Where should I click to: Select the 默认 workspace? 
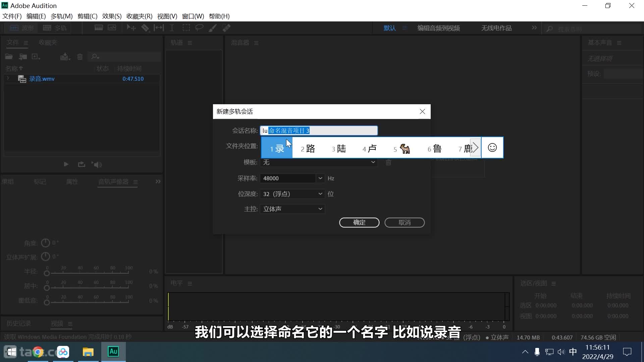(390, 28)
